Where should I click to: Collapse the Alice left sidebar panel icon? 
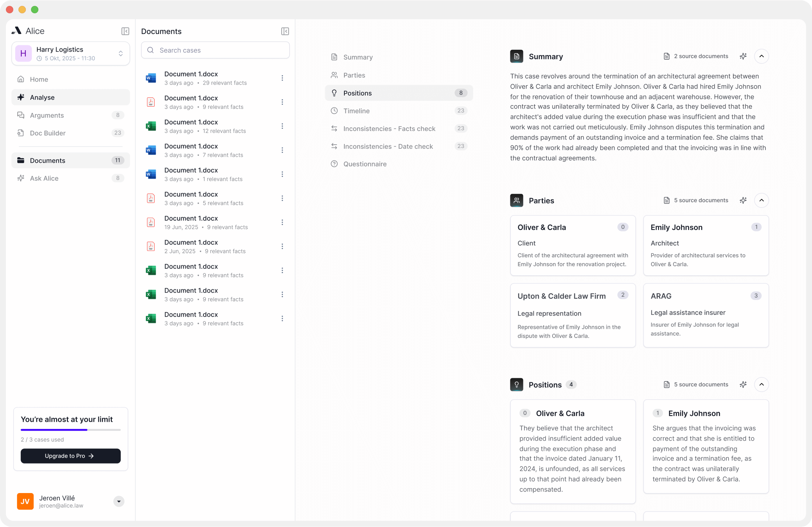(125, 31)
